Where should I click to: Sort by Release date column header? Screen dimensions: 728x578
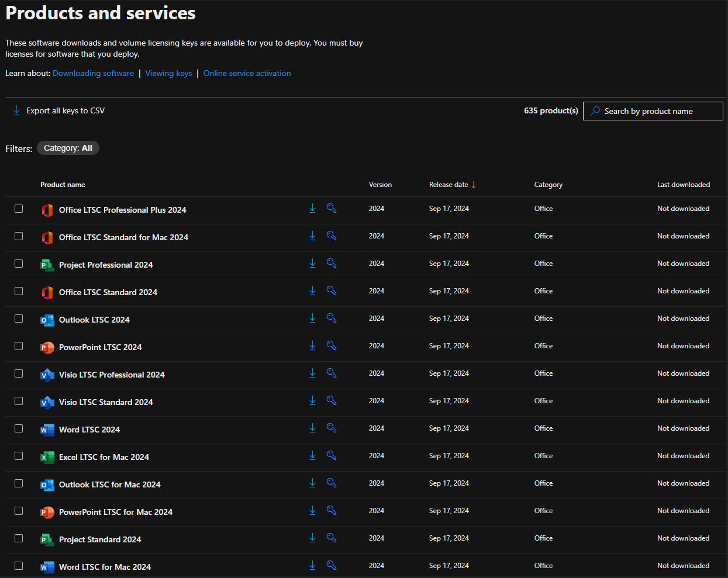[452, 185]
